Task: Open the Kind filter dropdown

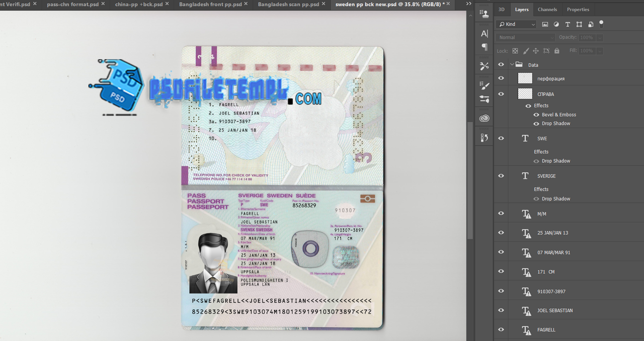Action: 516,24
